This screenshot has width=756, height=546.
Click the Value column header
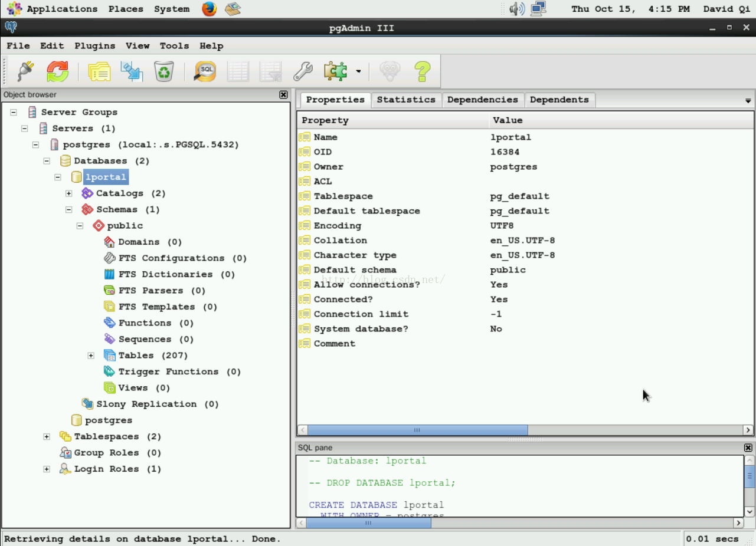(x=621, y=120)
